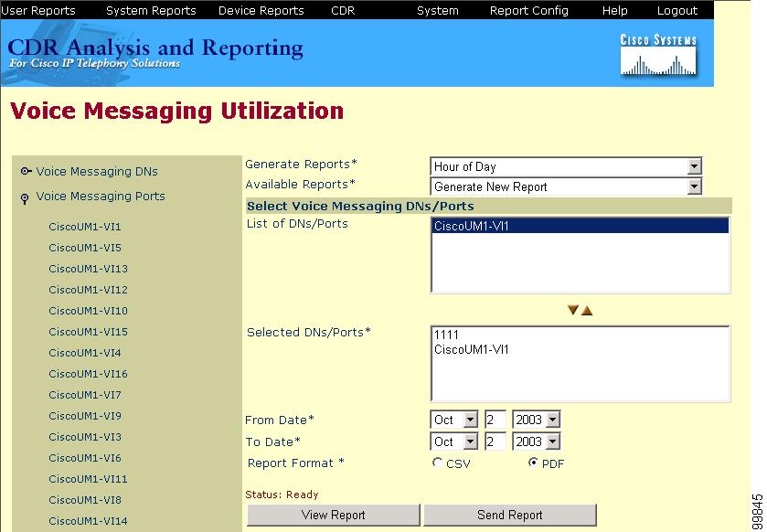The height and width of the screenshot is (532, 767).
Task: Open the Device Reports menu
Action: [x=261, y=10]
